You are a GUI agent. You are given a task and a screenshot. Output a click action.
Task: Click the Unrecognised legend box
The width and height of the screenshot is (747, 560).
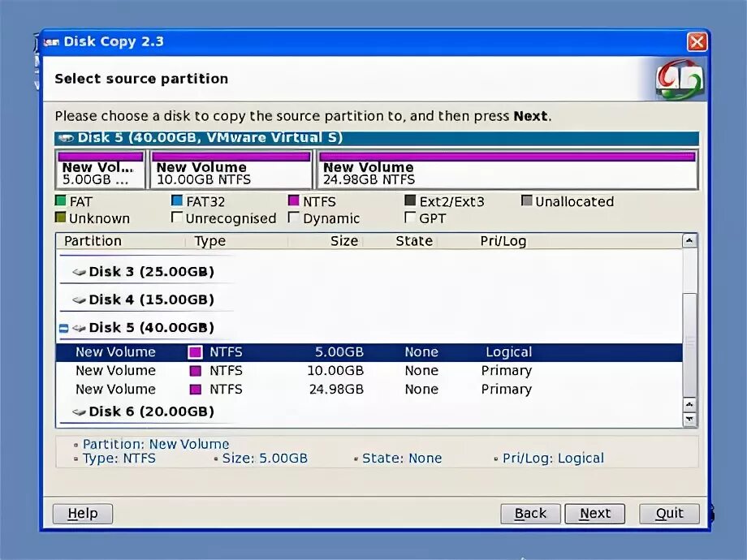click(177, 218)
